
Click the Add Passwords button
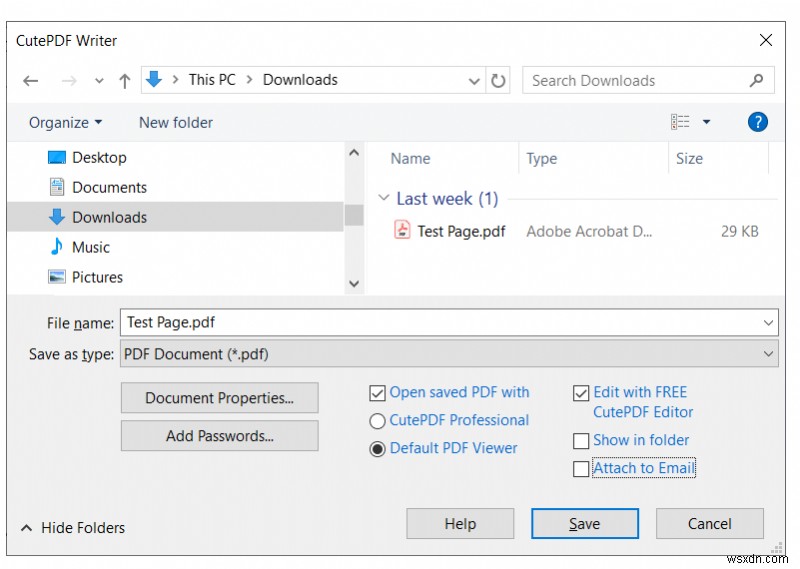(219, 436)
